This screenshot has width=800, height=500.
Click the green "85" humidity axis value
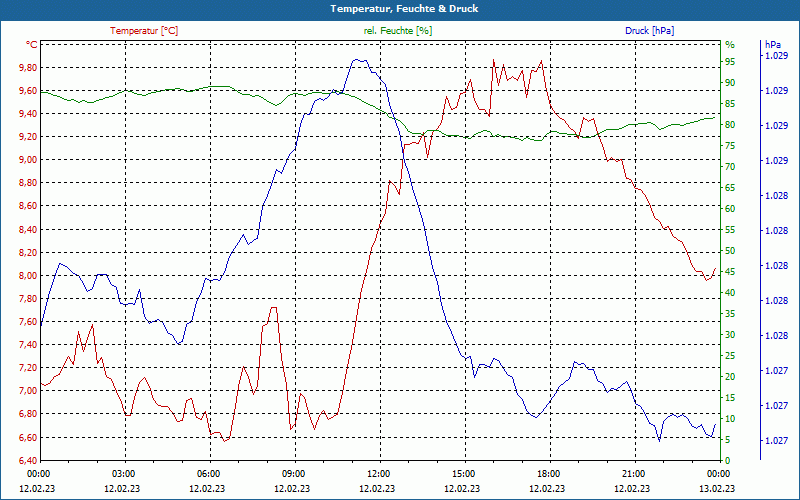730,104
